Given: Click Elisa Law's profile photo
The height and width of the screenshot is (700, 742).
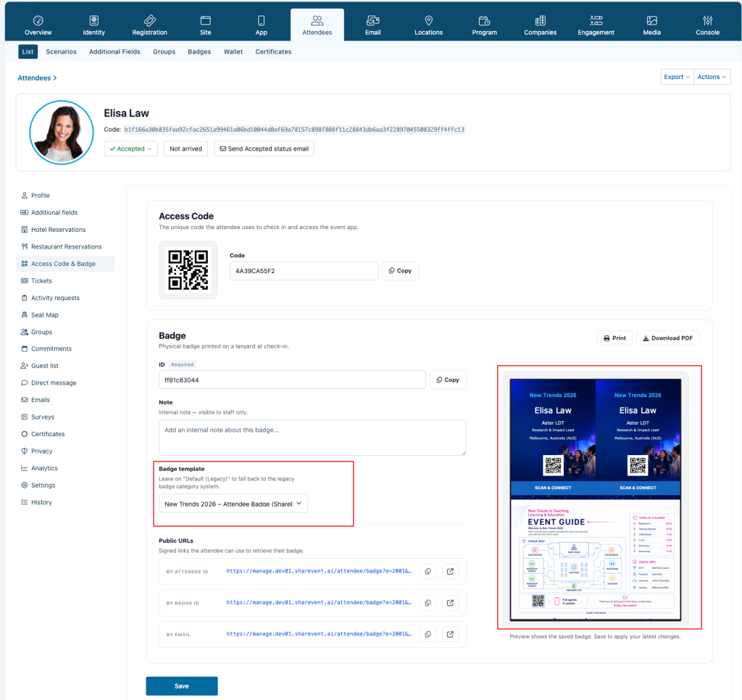Looking at the screenshot, I should point(62,133).
